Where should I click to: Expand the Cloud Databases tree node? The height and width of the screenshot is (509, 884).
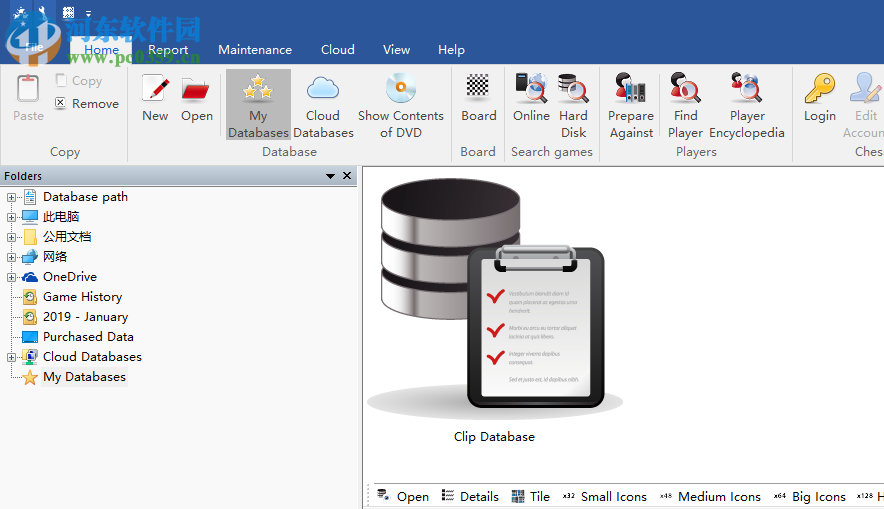click(12, 357)
